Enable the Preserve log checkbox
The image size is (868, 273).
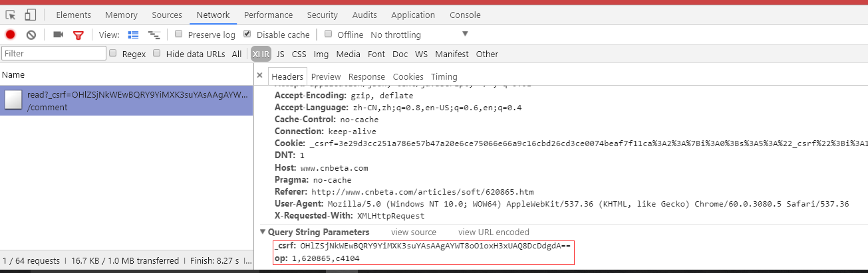179,34
